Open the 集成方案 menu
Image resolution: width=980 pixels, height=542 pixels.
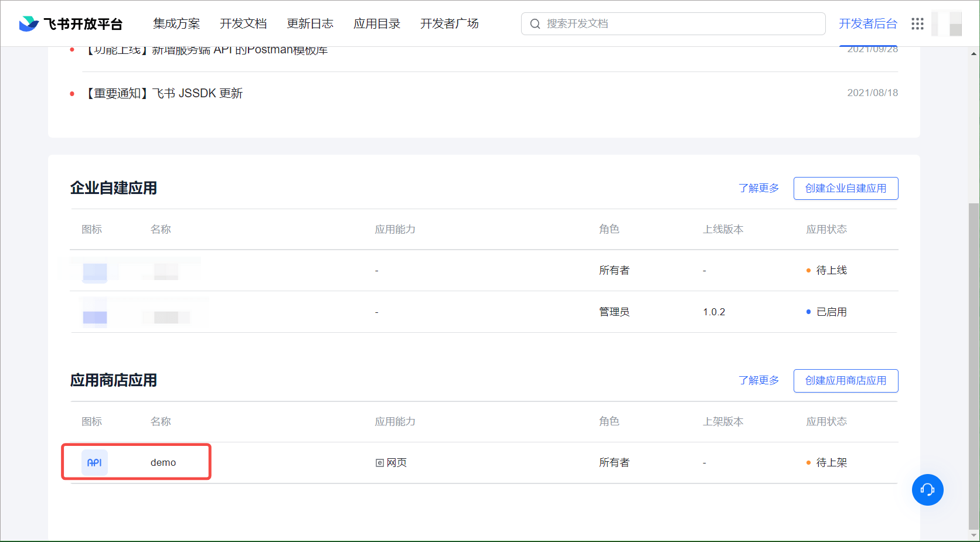[x=176, y=23]
